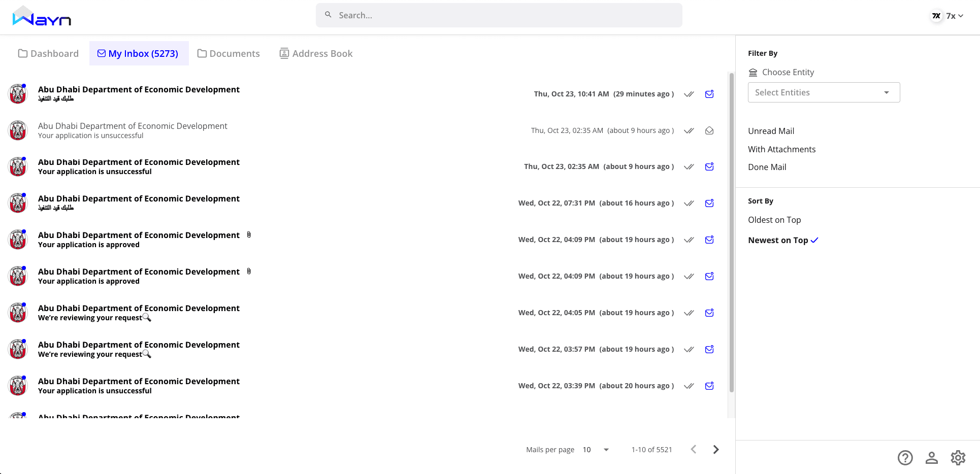Mark the 10:41 AM mail done

pyautogui.click(x=689, y=94)
